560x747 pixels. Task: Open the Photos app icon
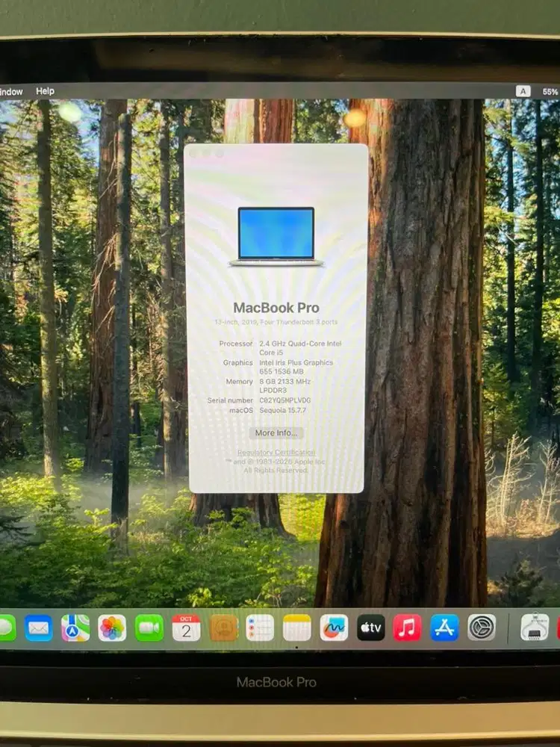click(x=112, y=627)
